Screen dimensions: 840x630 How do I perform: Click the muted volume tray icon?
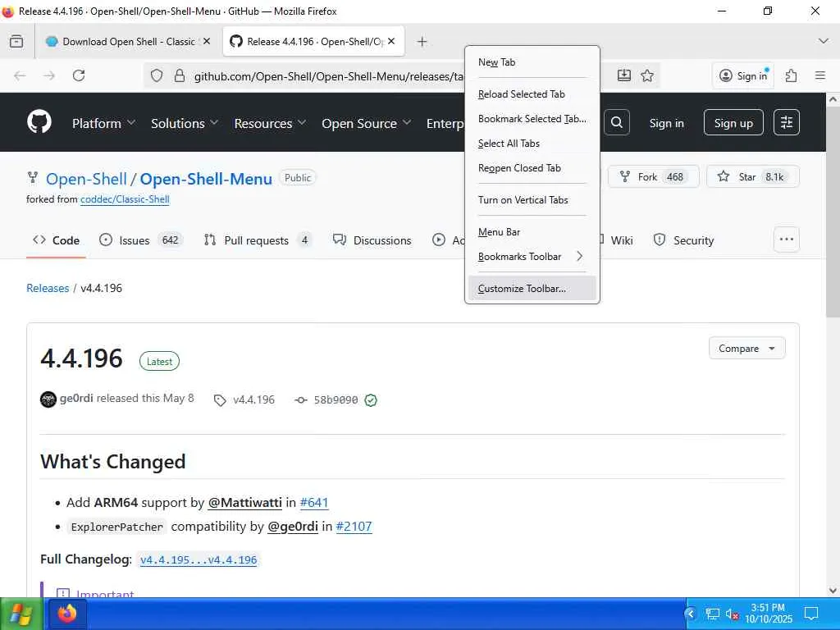tap(733, 614)
